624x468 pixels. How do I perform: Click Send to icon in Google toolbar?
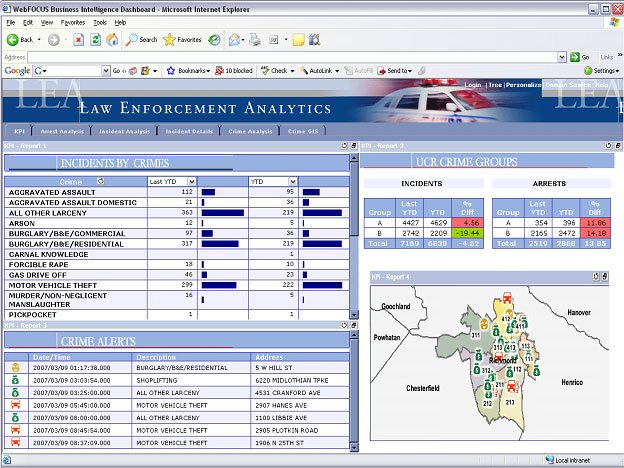tap(381, 70)
